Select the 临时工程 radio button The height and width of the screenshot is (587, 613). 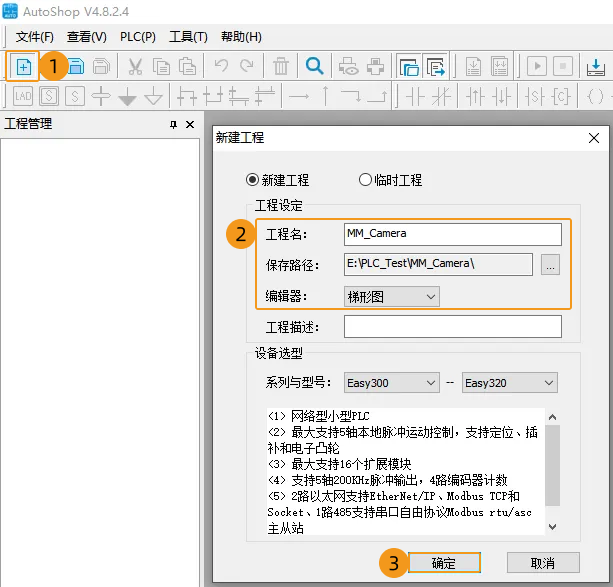[366, 180]
